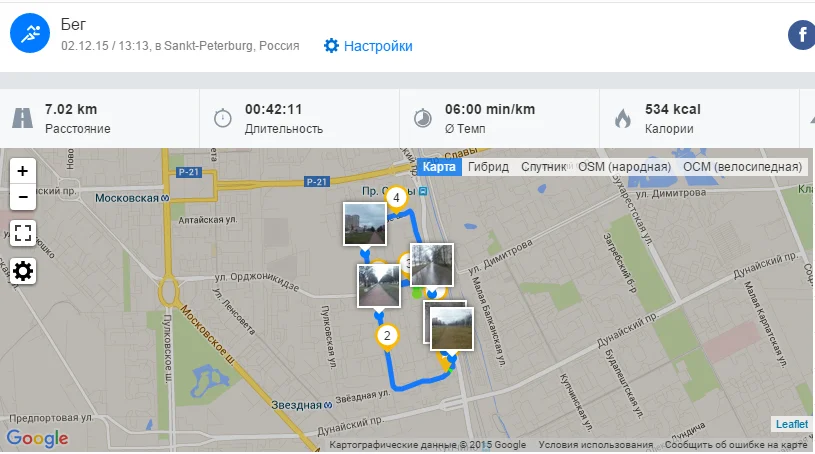Switch to OSM (народная) layer

(x=624, y=167)
